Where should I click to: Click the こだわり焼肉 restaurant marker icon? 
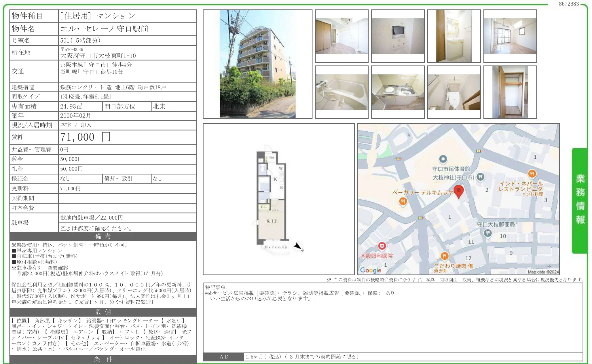[x=444, y=256]
